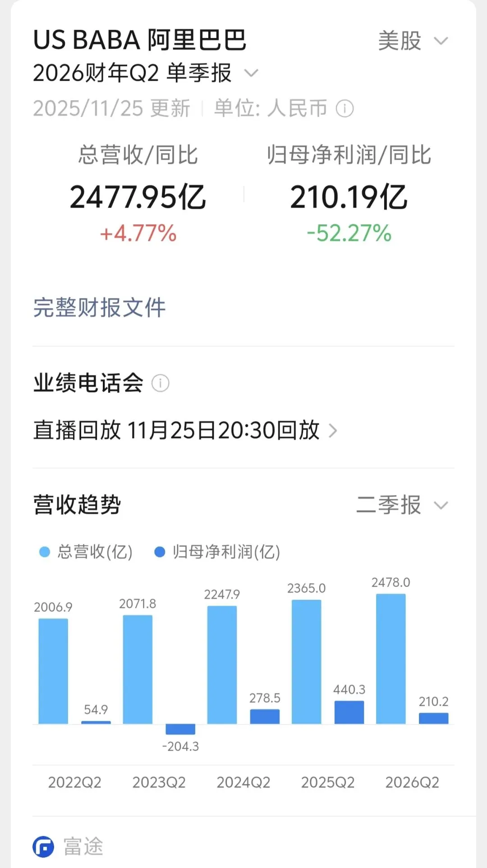Image resolution: width=487 pixels, height=868 pixels.
Task: Select the 278.5 net profit bar
Action: (265, 716)
